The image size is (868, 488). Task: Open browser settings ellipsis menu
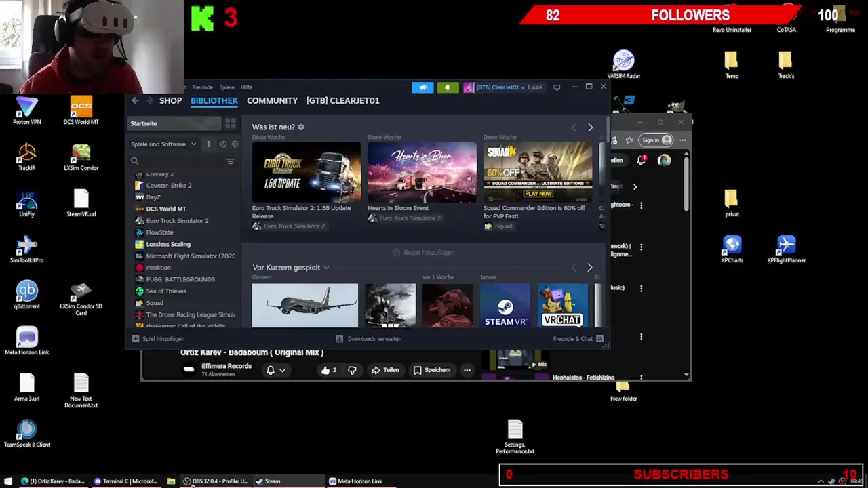point(682,140)
